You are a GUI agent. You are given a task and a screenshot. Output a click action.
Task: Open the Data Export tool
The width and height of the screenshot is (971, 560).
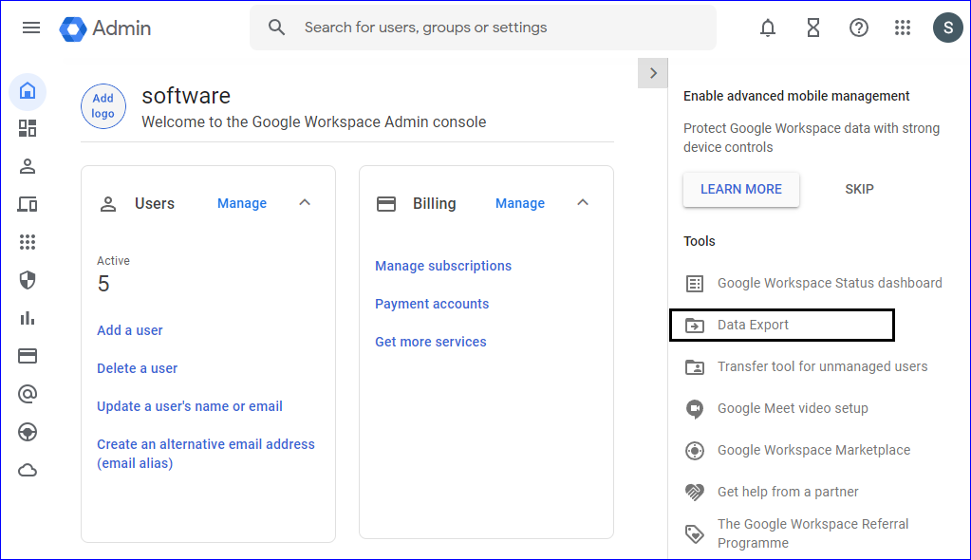pos(753,325)
